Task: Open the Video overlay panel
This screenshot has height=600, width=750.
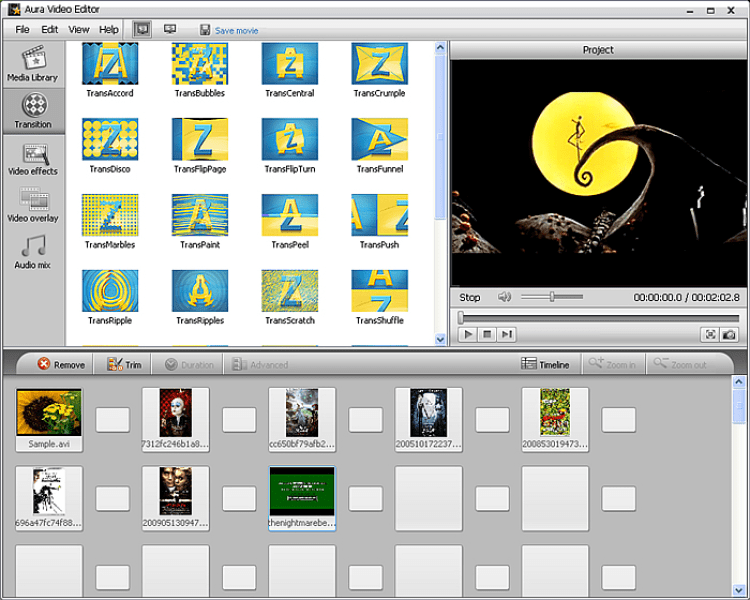Action: (33, 205)
